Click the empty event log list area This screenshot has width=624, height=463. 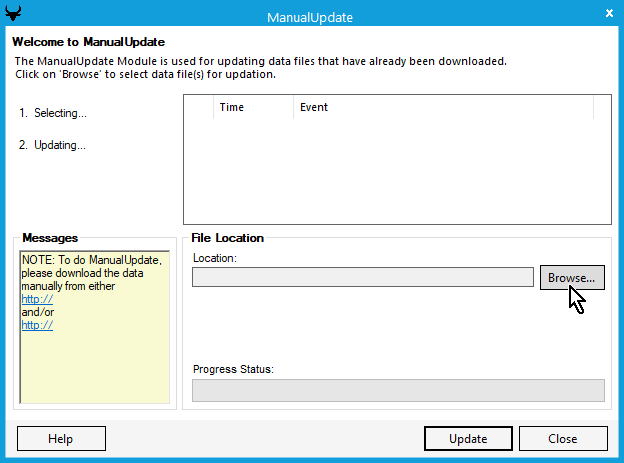coord(396,170)
